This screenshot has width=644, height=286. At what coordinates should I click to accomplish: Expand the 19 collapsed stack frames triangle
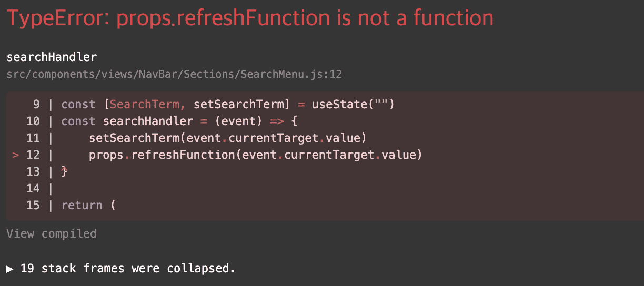(10, 269)
